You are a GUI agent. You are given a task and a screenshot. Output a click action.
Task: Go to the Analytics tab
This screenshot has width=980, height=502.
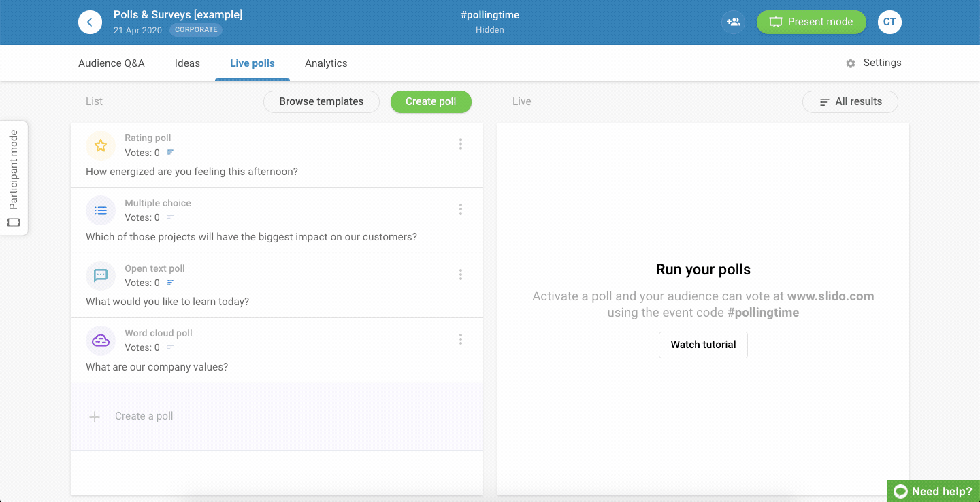[x=326, y=63]
